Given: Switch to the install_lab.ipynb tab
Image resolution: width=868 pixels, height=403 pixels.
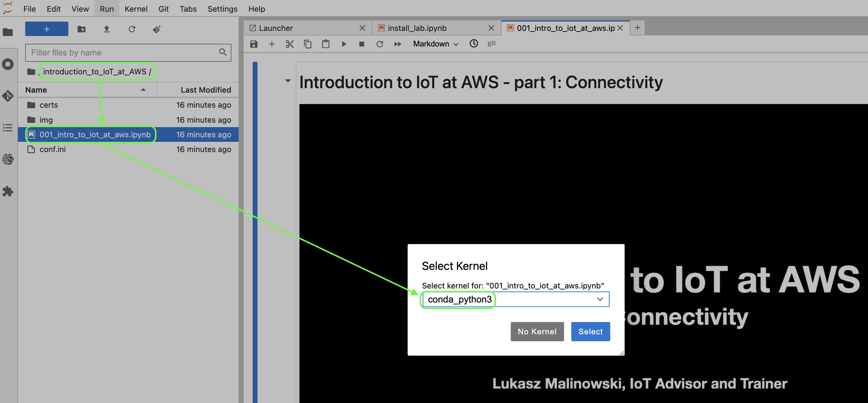Looking at the screenshot, I should coord(437,28).
